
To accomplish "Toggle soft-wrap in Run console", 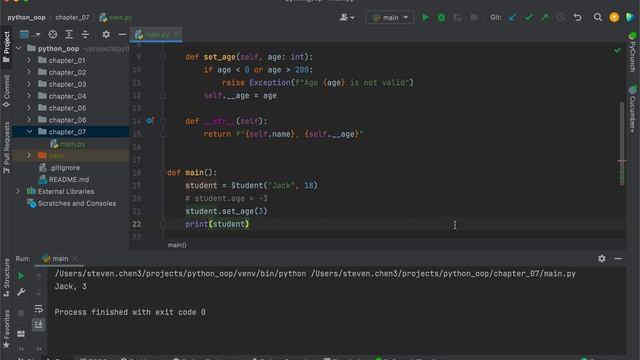I will click(38, 309).
